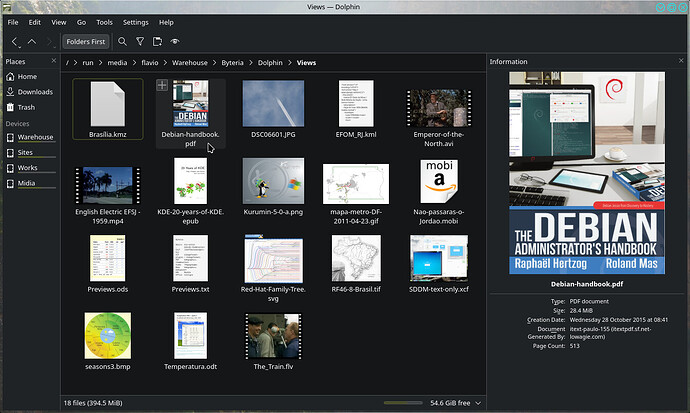This screenshot has height=413, width=690.
Task: Close the Information panel
Action: pos(681,61)
